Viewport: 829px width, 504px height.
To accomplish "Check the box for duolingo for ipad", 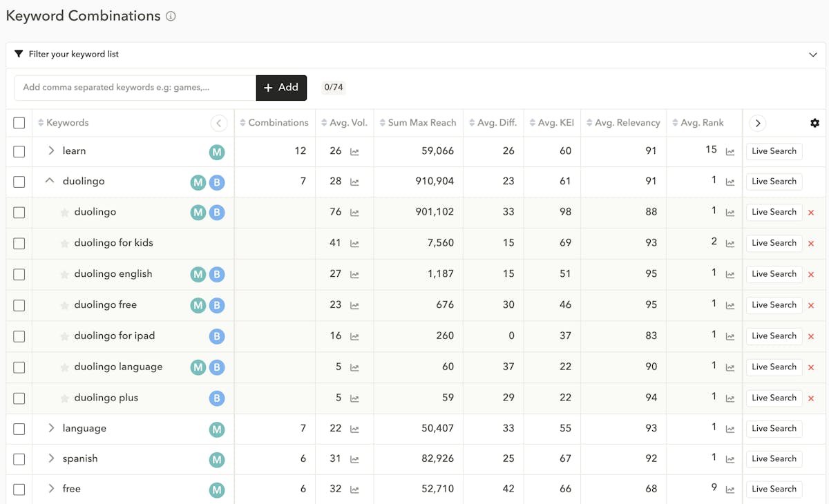I will point(19,336).
